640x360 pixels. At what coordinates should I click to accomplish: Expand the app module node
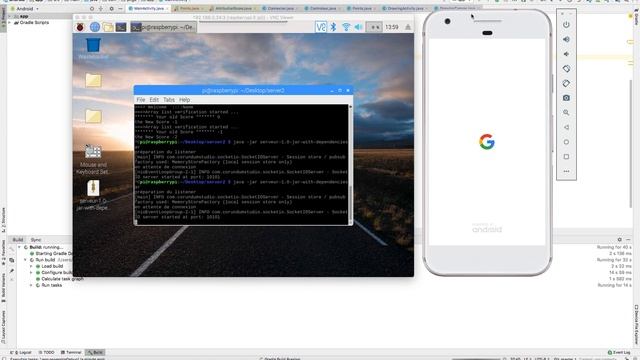(10, 17)
